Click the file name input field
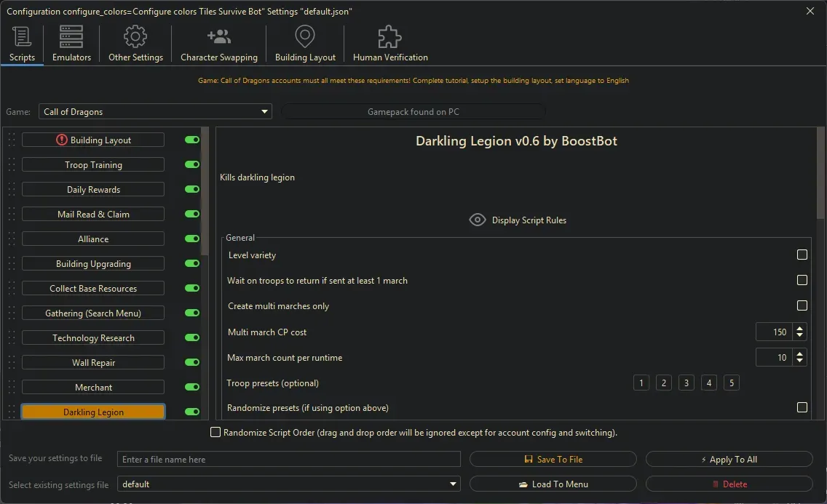The height and width of the screenshot is (504, 827). tap(290, 459)
